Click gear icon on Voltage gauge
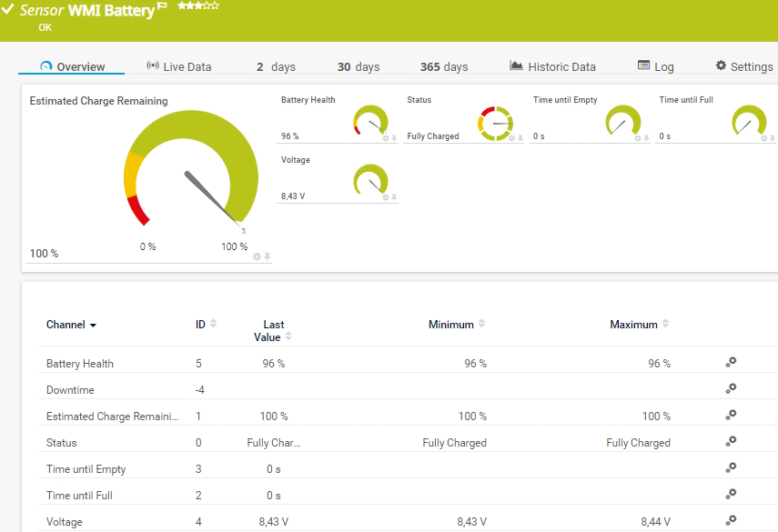The width and height of the screenshot is (778, 532). [386, 197]
